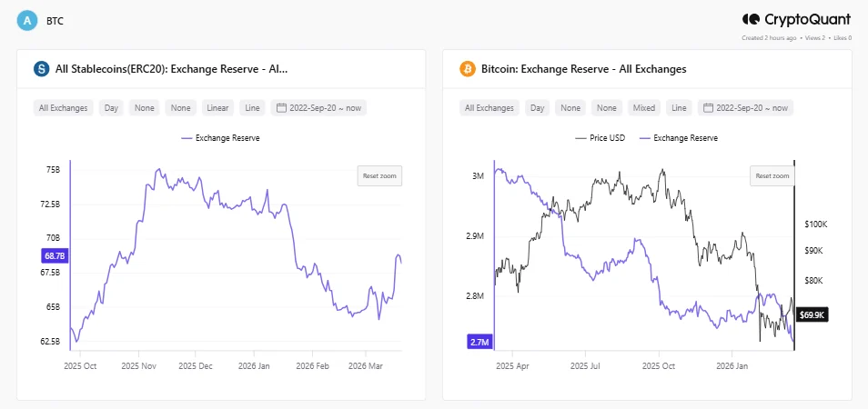Viewport: 868px width, 409px height.
Task: Open All Exchanges dropdown on stablecoin chart
Action: [64, 108]
